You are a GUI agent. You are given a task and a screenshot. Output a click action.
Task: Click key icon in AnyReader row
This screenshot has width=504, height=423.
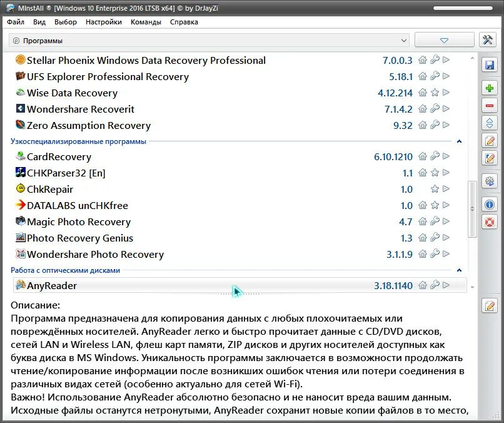pos(435,285)
